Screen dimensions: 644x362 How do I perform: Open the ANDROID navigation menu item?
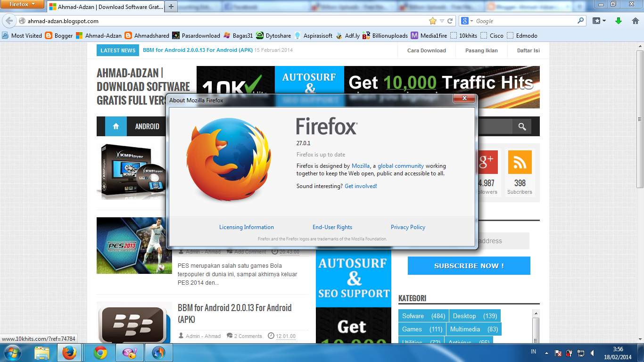(147, 126)
